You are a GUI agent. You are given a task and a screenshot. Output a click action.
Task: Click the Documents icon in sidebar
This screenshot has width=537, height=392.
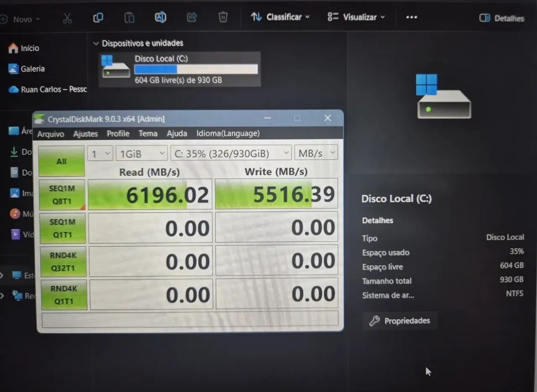[x=15, y=172]
